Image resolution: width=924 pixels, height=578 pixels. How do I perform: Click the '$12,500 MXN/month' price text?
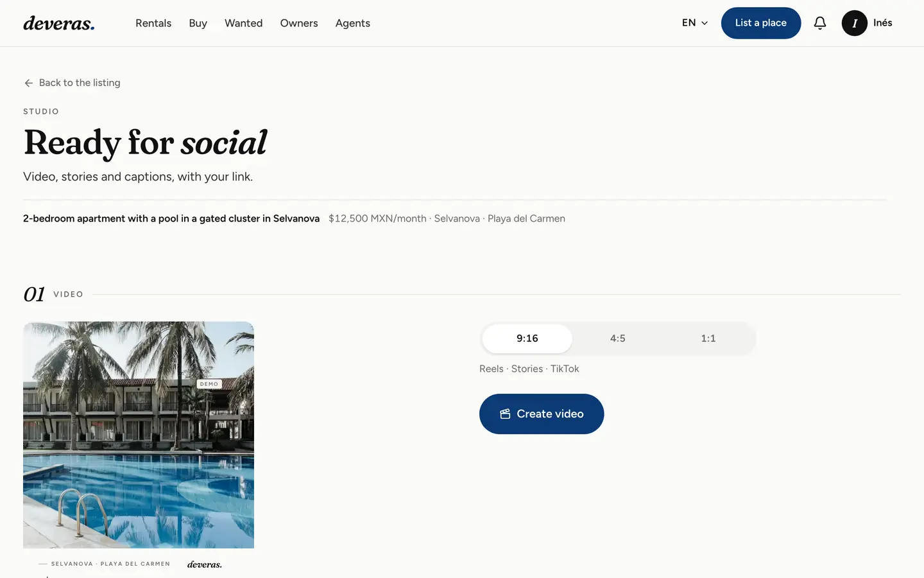coord(377,218)
